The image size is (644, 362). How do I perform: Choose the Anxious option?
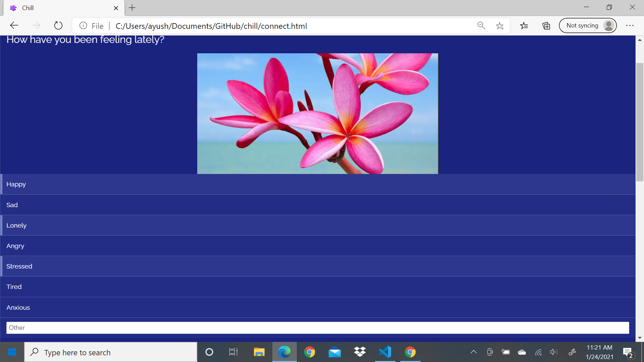point(318,307)
